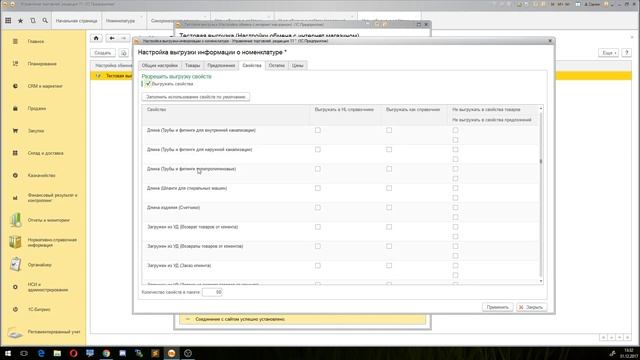Open File Explorer from the taskbar
The width and height of the screenshot is (640, 360).
[57, 353]
